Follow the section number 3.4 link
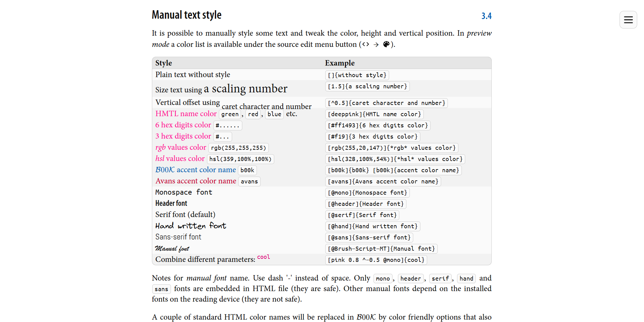 click(x=486, y=16)
